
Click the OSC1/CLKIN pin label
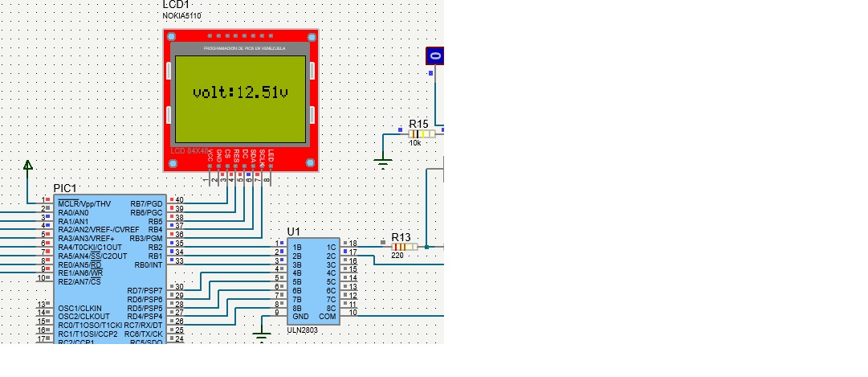click(x=79, y=308)
